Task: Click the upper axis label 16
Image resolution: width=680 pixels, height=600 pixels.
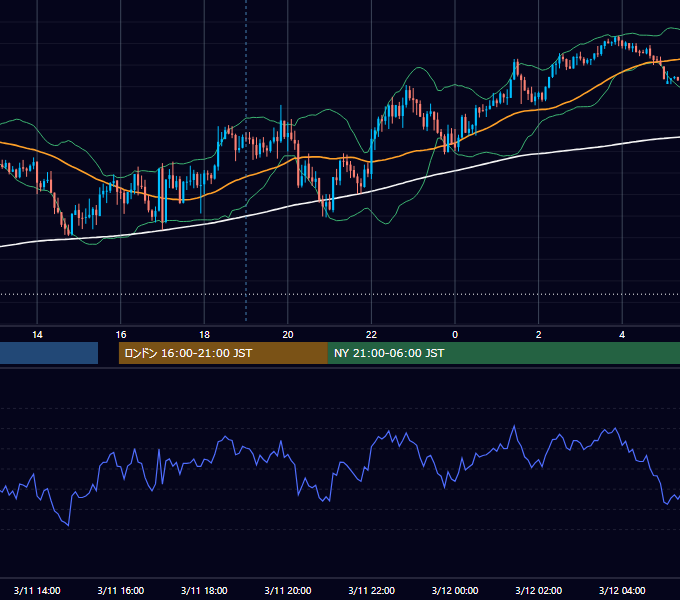Action: coord(121,335)
